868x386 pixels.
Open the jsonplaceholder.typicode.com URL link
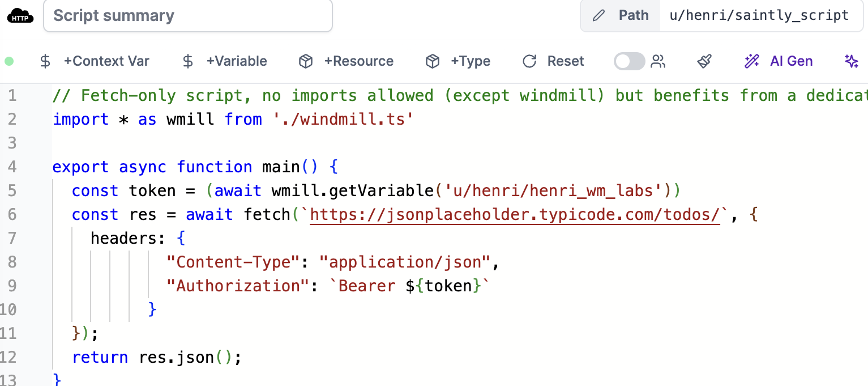[515, 215]
